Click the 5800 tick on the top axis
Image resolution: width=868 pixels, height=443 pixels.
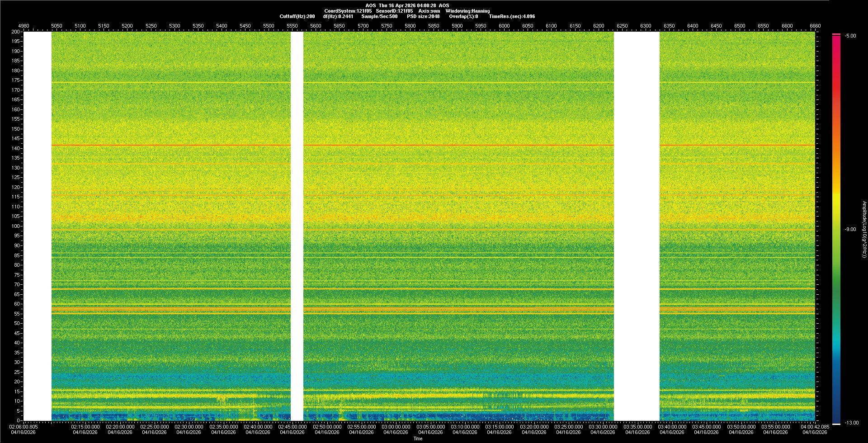(x=410, y=26)
